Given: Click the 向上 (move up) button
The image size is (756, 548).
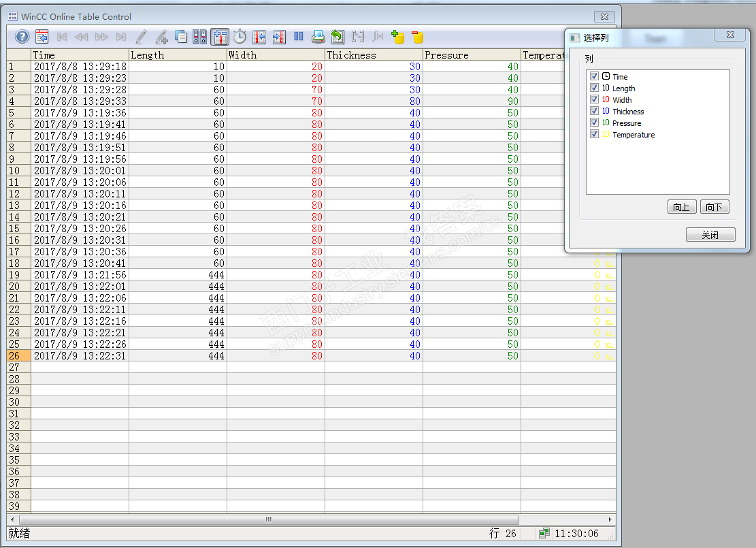Looking at the screenshot, I should [x=682, y=207].
